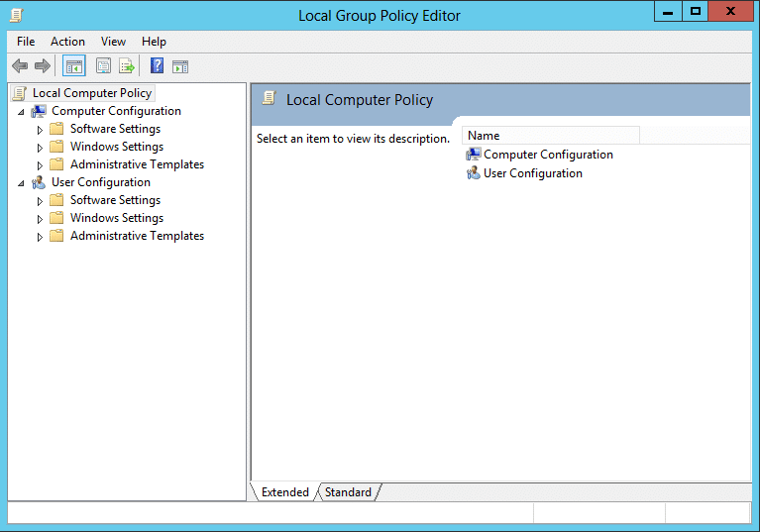Switch to the Standard tab

coord(348,492)
